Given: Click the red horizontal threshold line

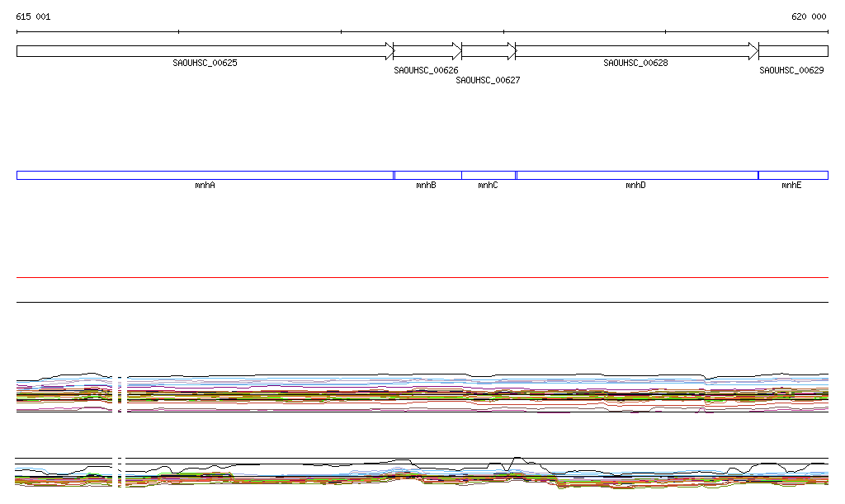Looking at the screenshot, I should (422, 278).
